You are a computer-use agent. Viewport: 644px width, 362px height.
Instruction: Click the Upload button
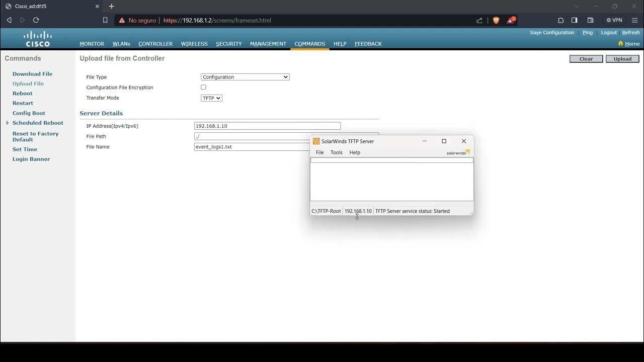[x=622, y=58]
